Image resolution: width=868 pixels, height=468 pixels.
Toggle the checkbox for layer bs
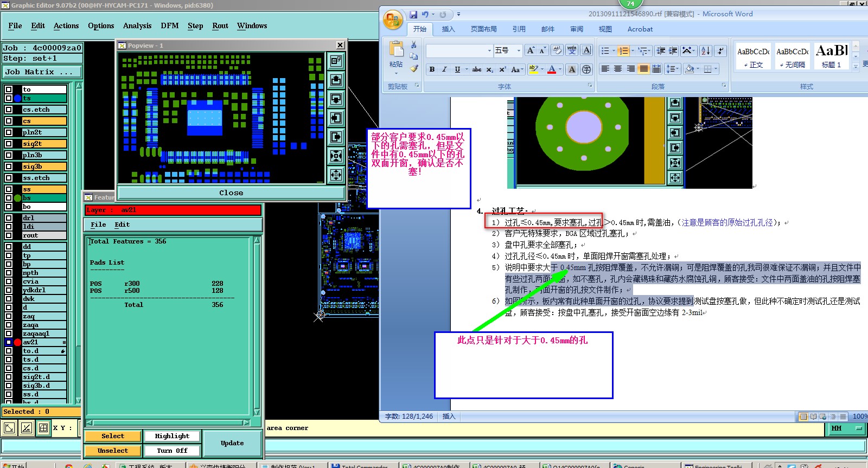click(x=9, y=198)
